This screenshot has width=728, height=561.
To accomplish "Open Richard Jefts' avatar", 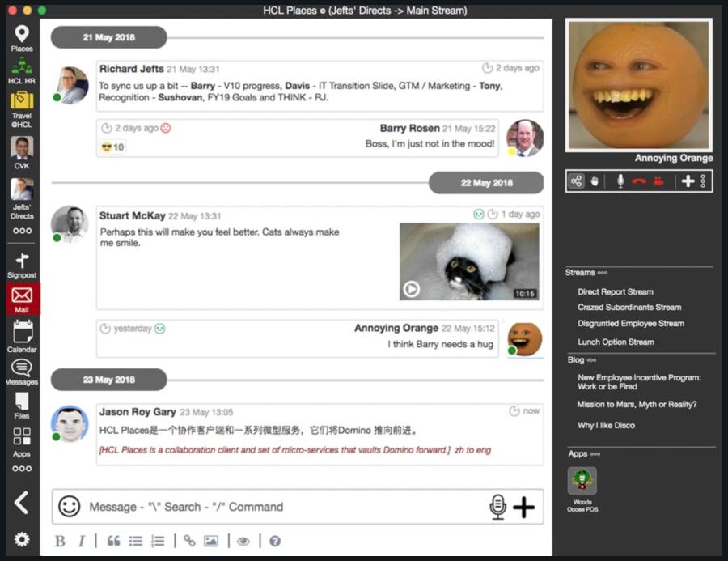I will [x=70, y=85].
